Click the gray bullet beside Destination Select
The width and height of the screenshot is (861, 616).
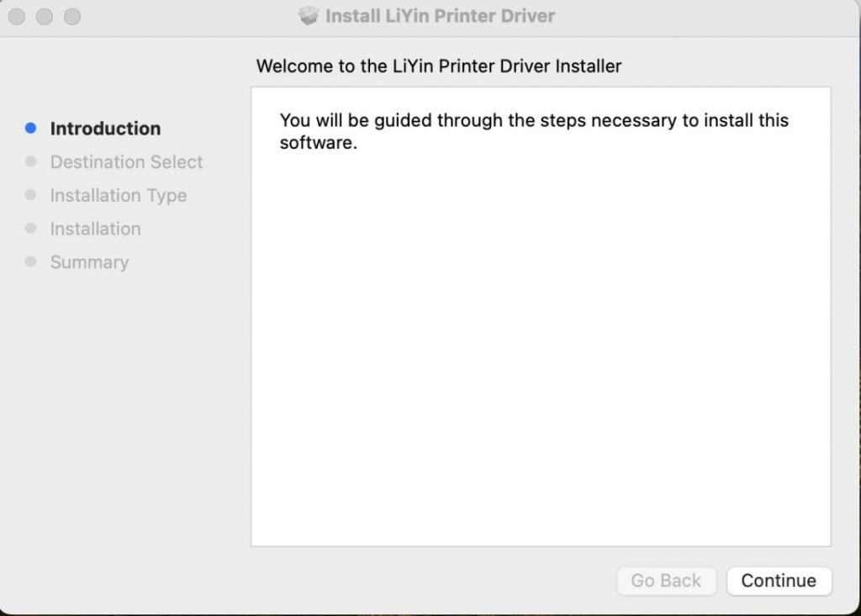(31, 161)
